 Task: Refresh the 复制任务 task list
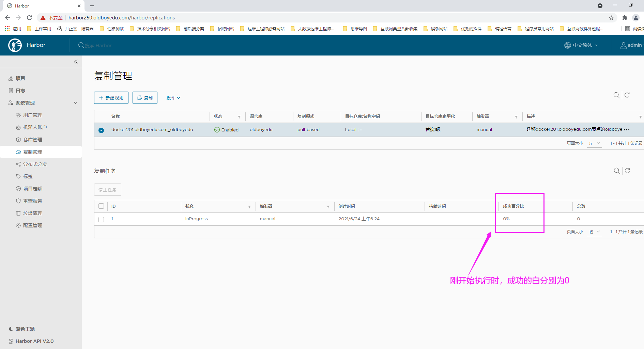[627, 171]
